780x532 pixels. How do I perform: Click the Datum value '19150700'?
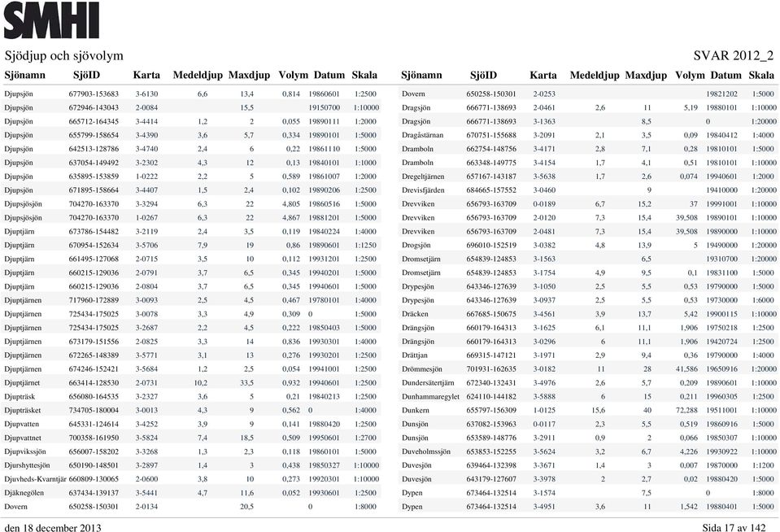pos(324,107)
